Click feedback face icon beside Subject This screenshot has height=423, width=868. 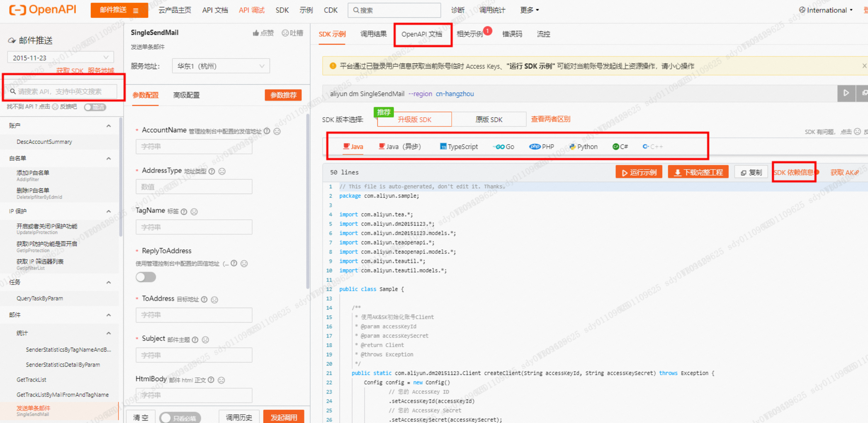pos(205,340)
